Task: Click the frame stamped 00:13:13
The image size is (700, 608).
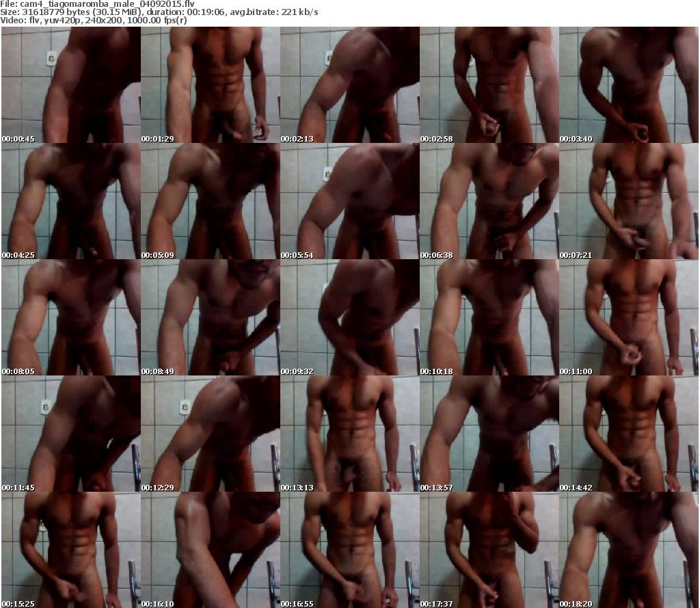Action: [350, 434]
